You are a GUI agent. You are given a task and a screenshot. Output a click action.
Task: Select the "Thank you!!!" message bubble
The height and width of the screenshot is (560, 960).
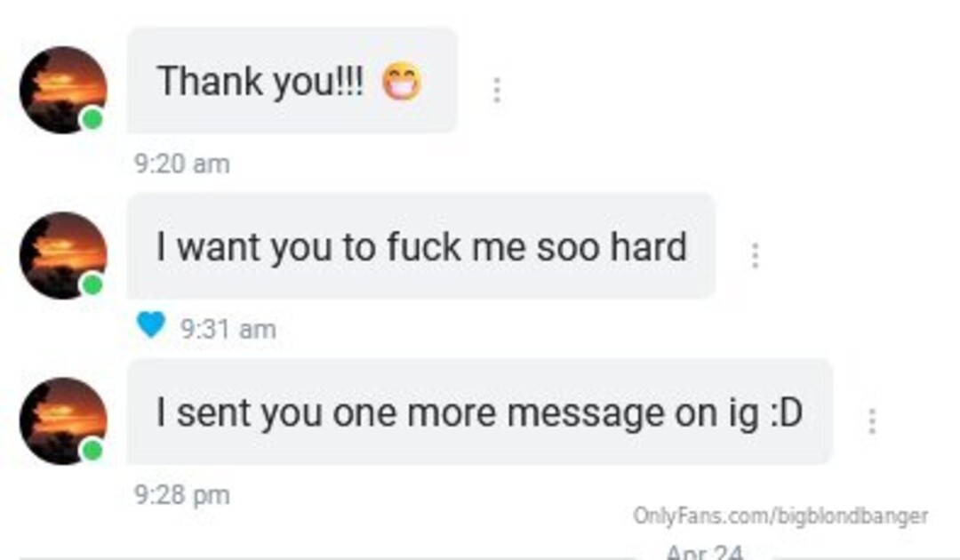click(292, 80)
